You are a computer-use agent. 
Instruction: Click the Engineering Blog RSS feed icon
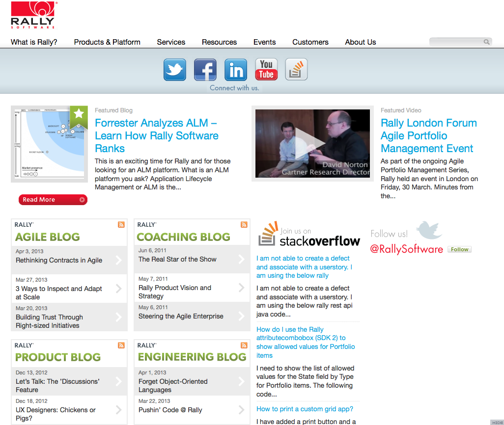(x=244, y=345)
